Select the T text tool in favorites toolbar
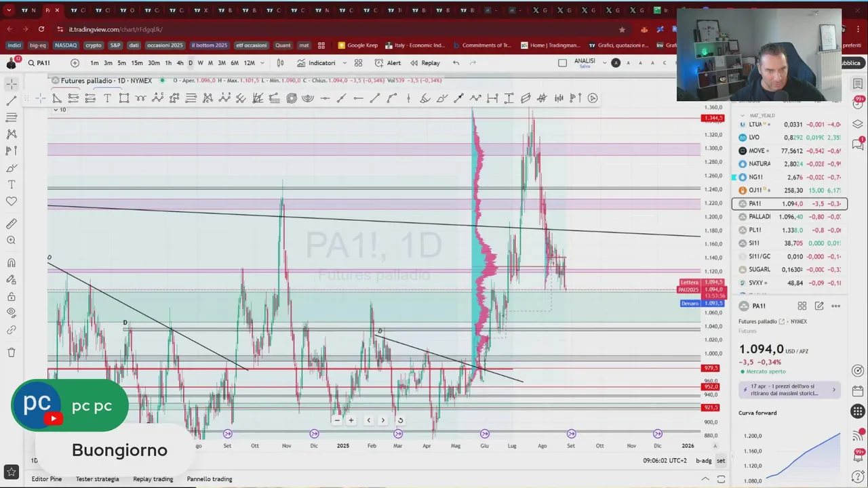 pyautogui.click(x=107, y=98)
